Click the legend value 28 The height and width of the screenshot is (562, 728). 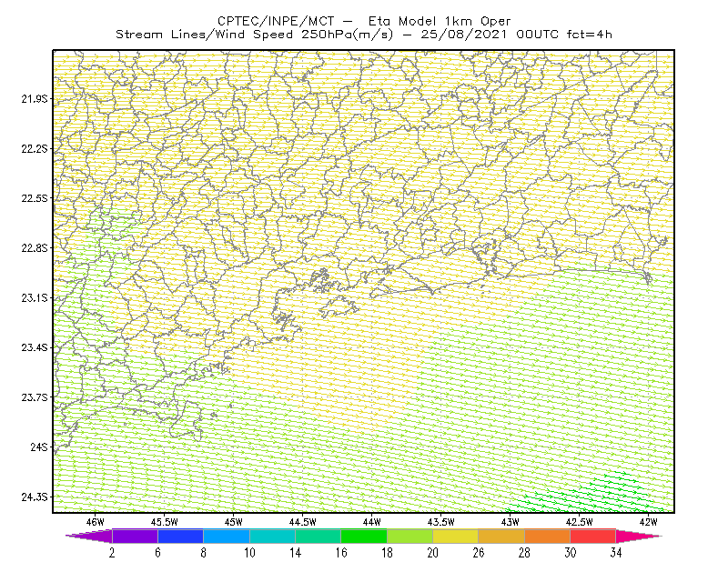[525, 553]
